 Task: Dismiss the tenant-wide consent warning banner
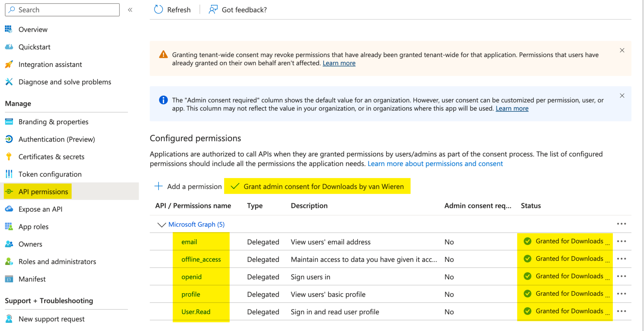(622, 50)
